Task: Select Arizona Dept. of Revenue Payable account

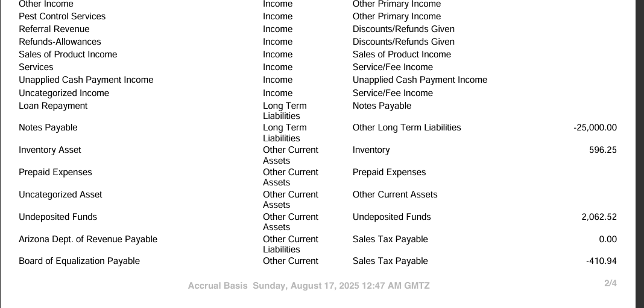Action: click(x=88, y=239)
